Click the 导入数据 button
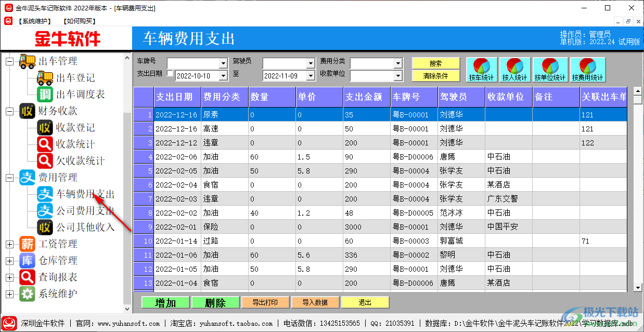 pyautogui.click(x=315, y=302)
